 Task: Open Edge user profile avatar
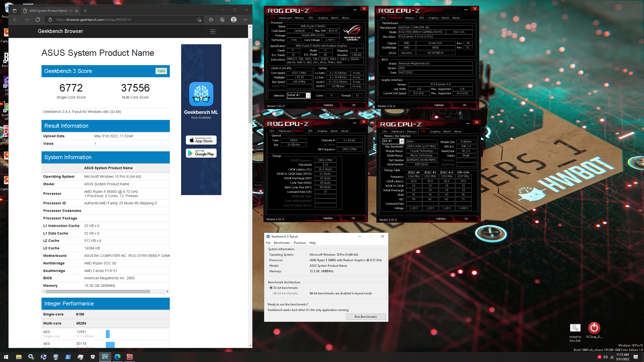tap(234, 20)
